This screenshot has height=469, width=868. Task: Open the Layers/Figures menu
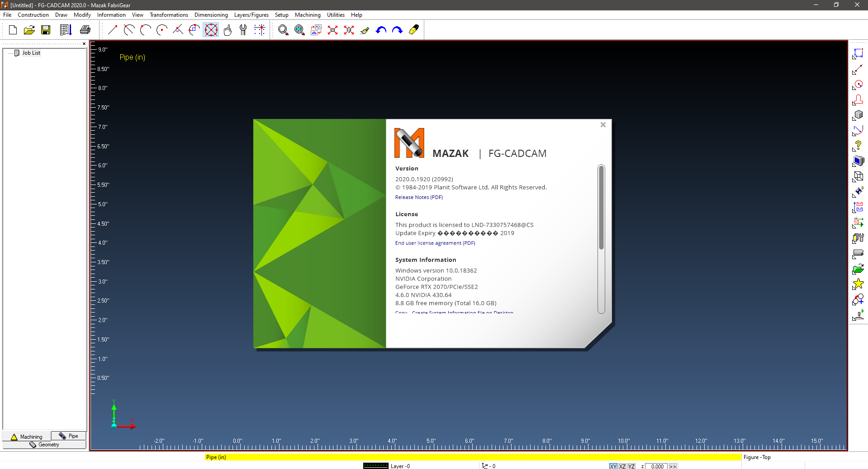point(251,15)
